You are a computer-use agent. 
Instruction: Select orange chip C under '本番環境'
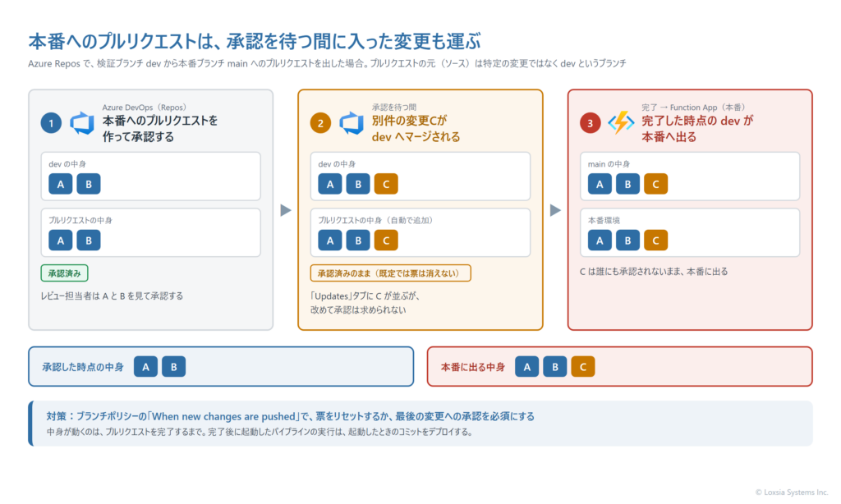655,241
